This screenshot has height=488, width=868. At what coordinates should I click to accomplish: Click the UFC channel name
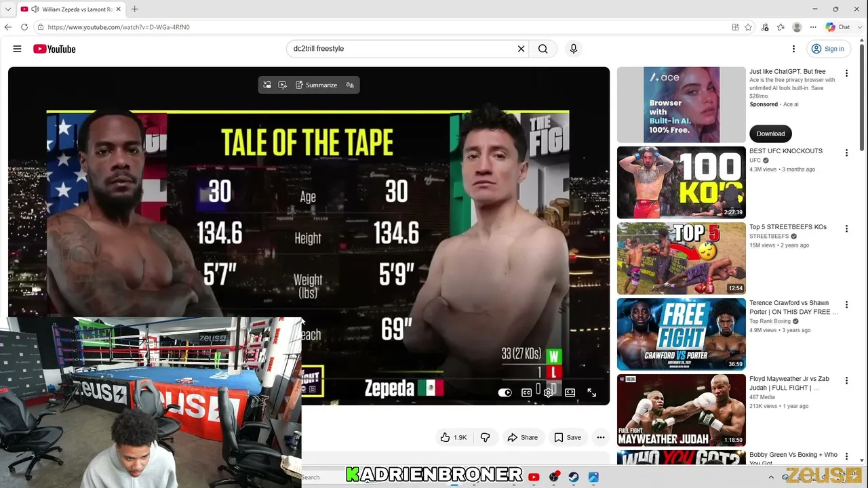(755, 161)
